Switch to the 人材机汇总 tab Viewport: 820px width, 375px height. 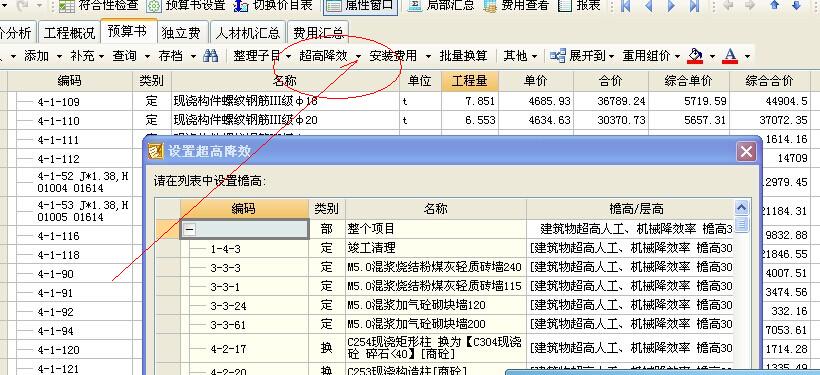click(247, 33)
